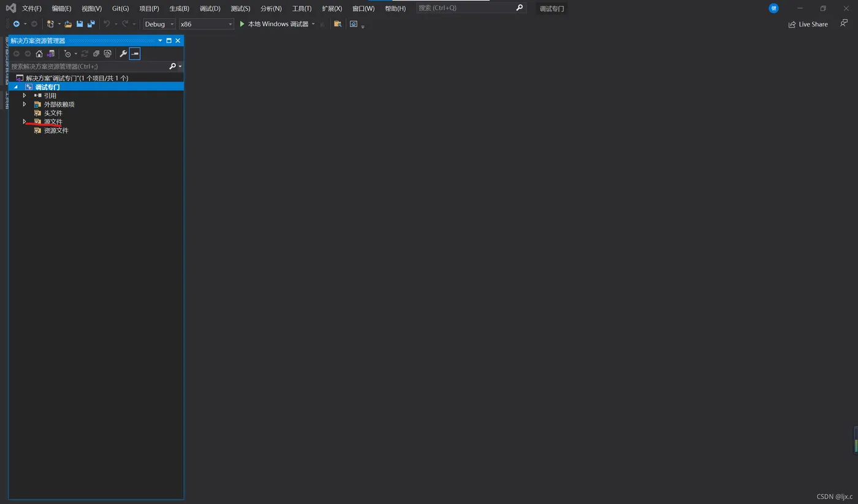Select the 资源文件 folder
This screenshot has height=504, width=858.
coord(56,130)
